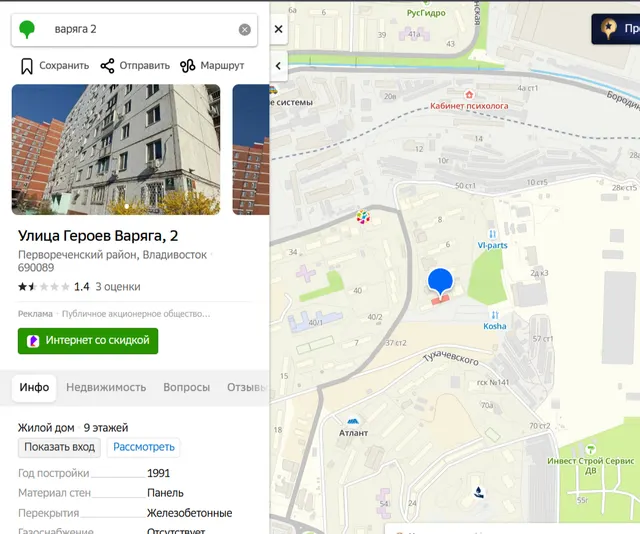Screen dimensions: 640x534
Task: Click the bookmark Save icon
Action: pos(27,66)
